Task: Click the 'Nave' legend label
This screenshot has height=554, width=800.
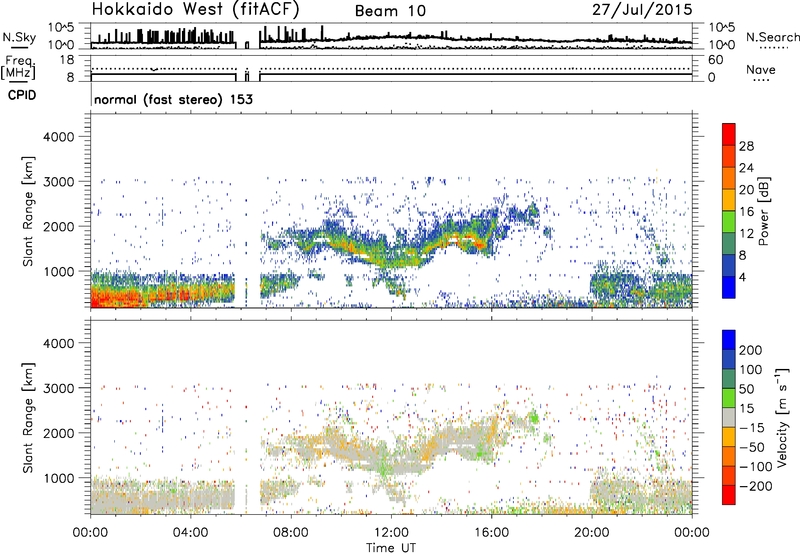Action: tap(760, 70)
